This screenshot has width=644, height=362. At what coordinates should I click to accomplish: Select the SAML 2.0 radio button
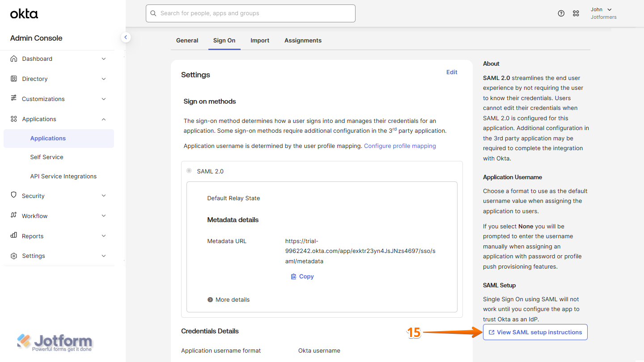point(189,171)
